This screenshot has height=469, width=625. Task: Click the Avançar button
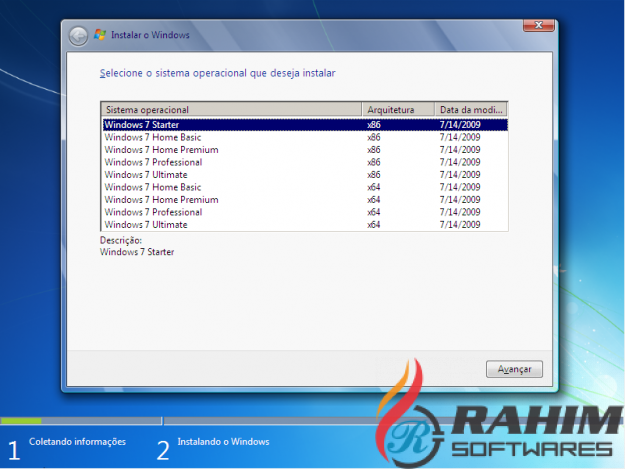point(514,369)
